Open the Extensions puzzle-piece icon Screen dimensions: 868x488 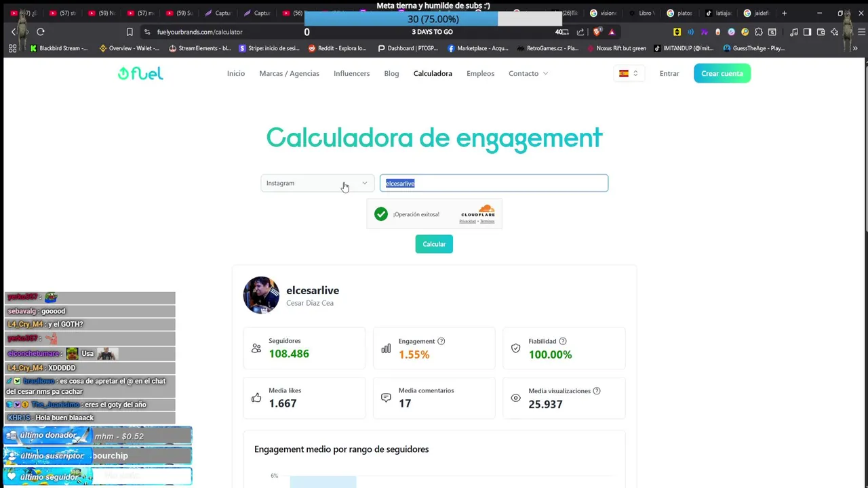point(758,32)
